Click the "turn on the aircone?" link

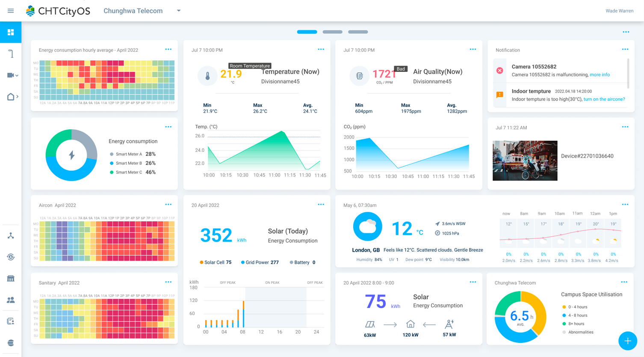(604, 99)
